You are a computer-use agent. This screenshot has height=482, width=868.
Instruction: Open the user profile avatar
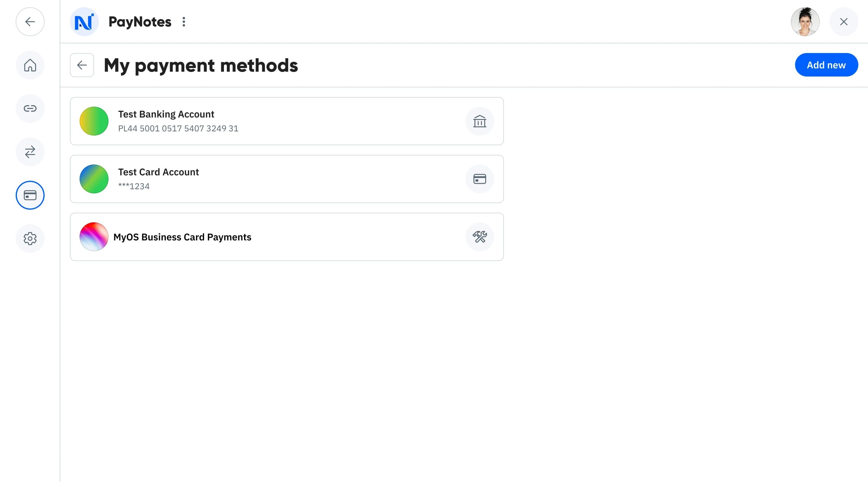click(805, 22)
